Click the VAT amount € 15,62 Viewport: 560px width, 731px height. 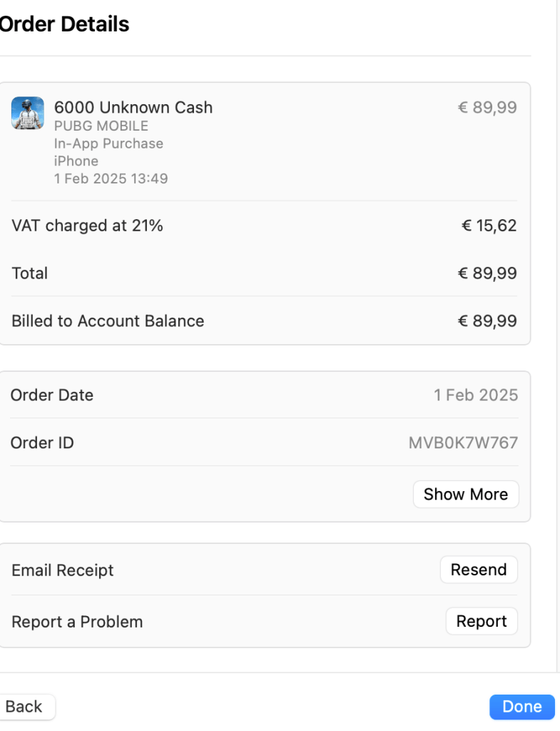[x=489, y=226]
